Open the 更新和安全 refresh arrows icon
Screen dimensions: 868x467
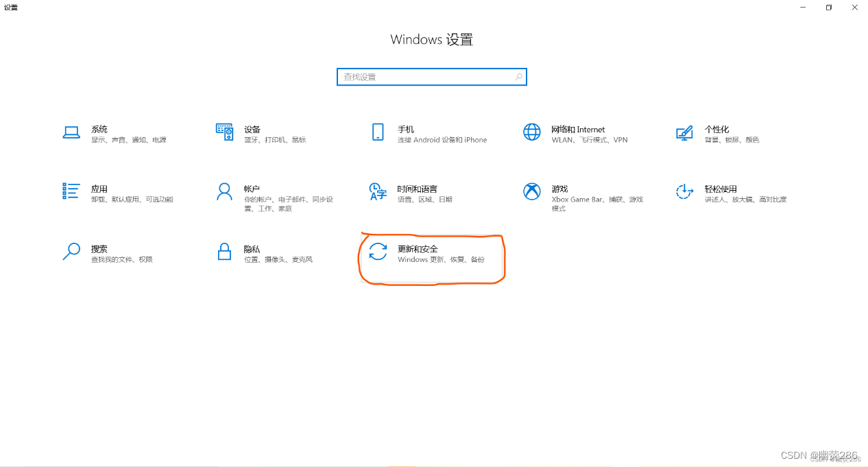(378, 252)
